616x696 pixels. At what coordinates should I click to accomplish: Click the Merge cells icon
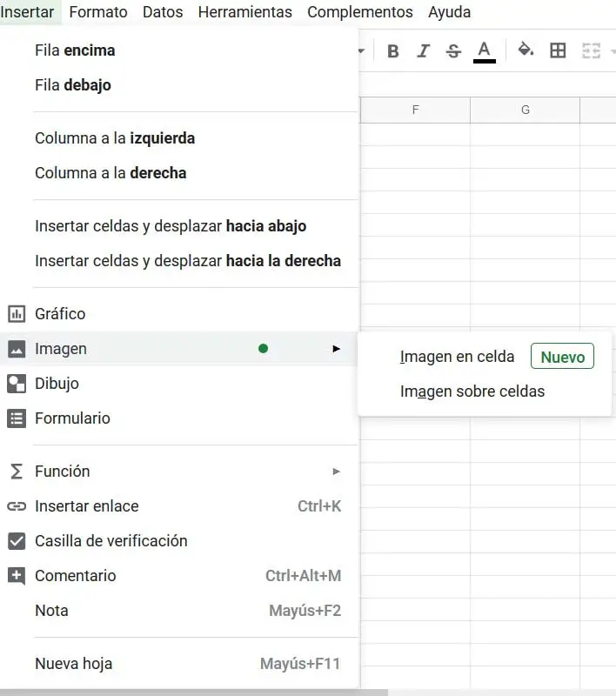[592, 50]
